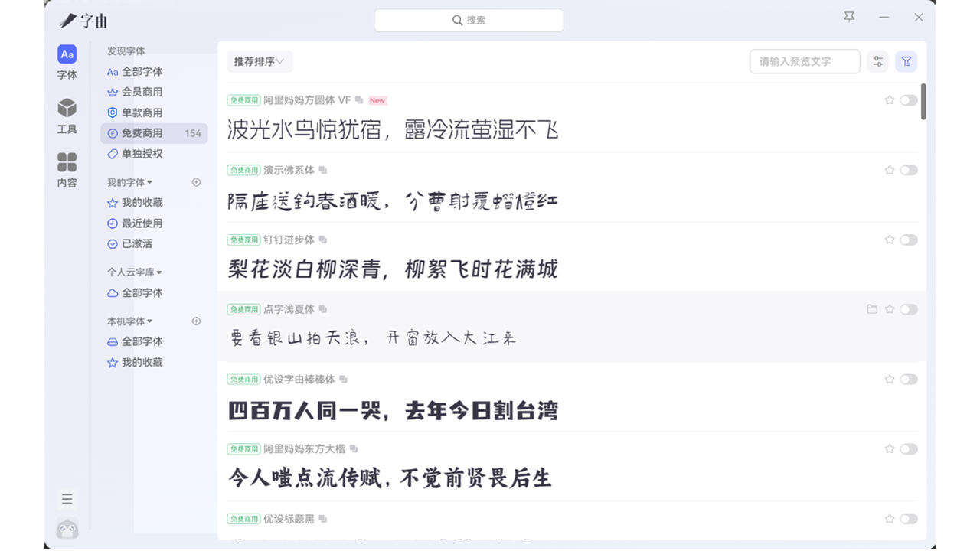Click the font list vertical scrollbar
The height and width of the screenshot is (551, 980).
[x=923, y=102]
